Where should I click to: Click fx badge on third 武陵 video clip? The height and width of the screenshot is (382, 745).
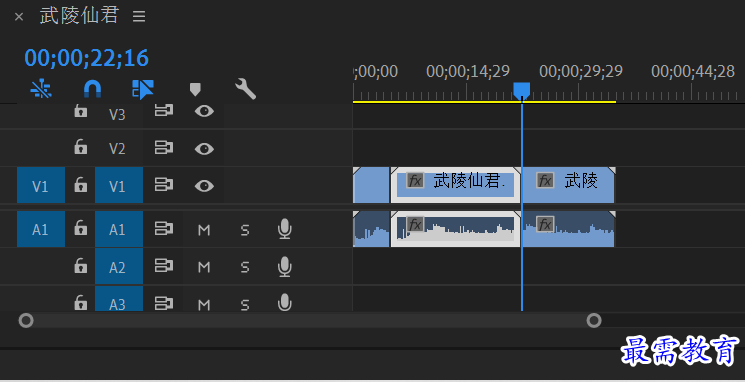coord(545,181)
